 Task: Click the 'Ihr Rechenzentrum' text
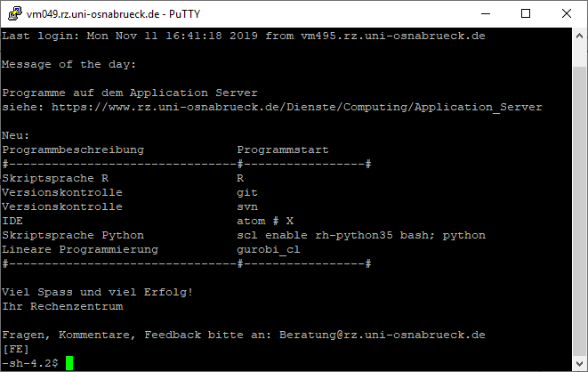62,307
